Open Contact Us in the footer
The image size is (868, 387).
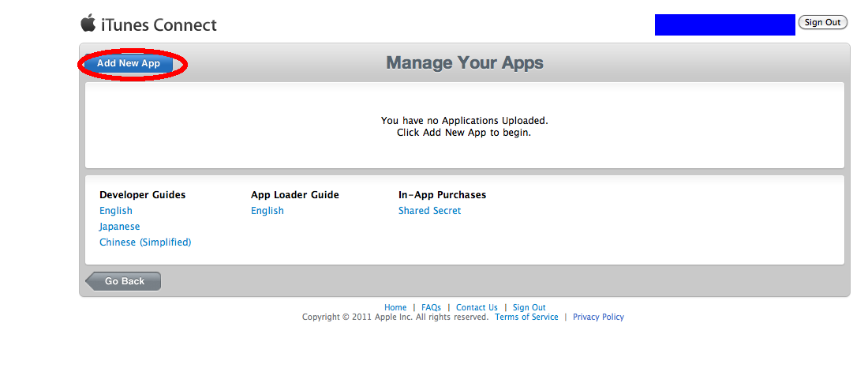coord(477,307)
